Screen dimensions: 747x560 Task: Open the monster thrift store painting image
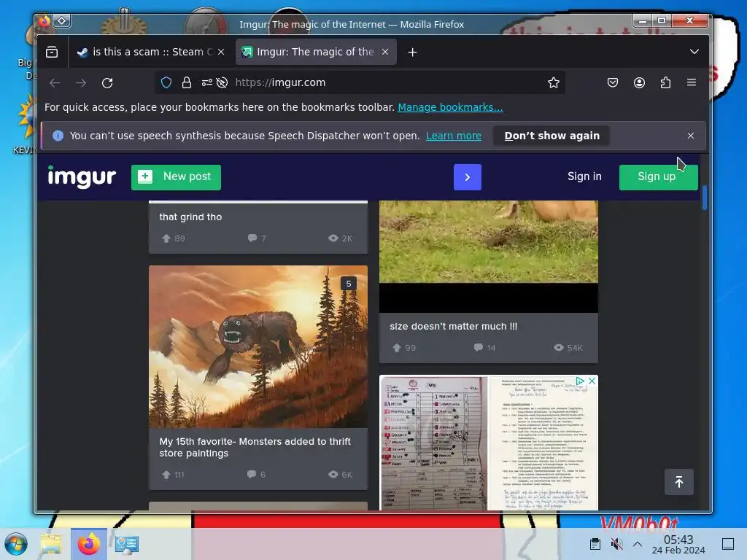(258, 346)
